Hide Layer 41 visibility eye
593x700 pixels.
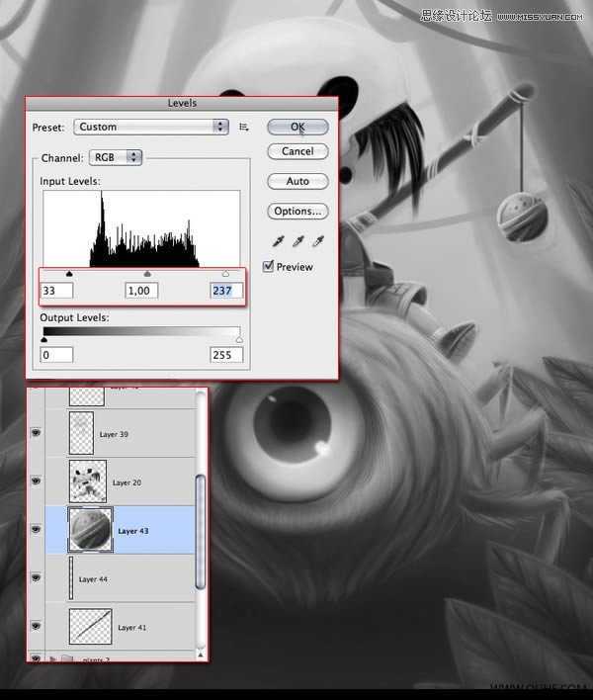(x=36, y=626)
